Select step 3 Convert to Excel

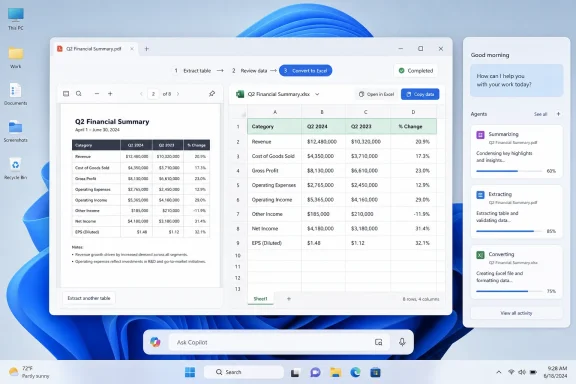click(x=306, y=71)
